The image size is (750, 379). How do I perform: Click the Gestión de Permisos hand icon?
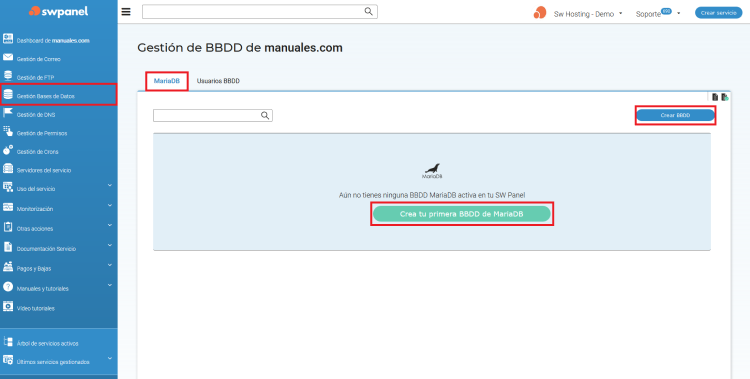(8, 132)
